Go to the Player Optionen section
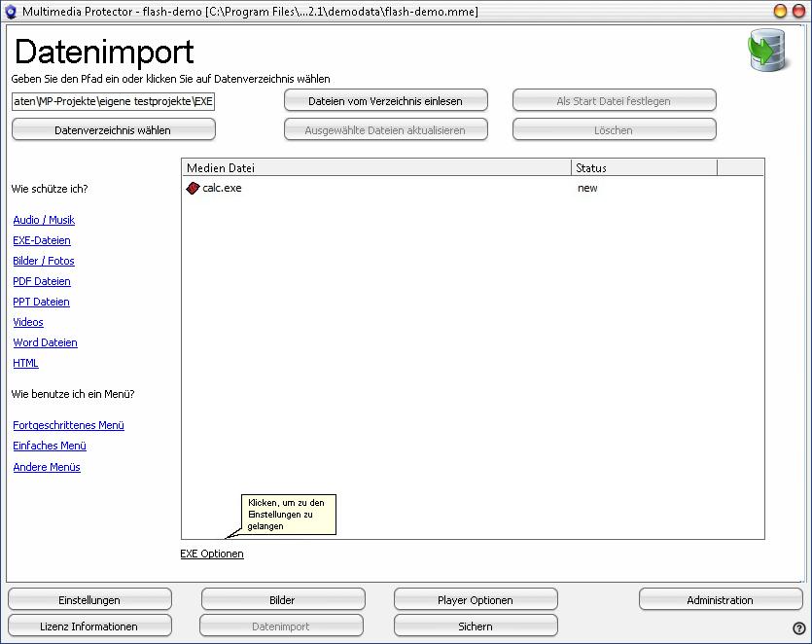The image size is (812, 644). (x=476, y=599)
